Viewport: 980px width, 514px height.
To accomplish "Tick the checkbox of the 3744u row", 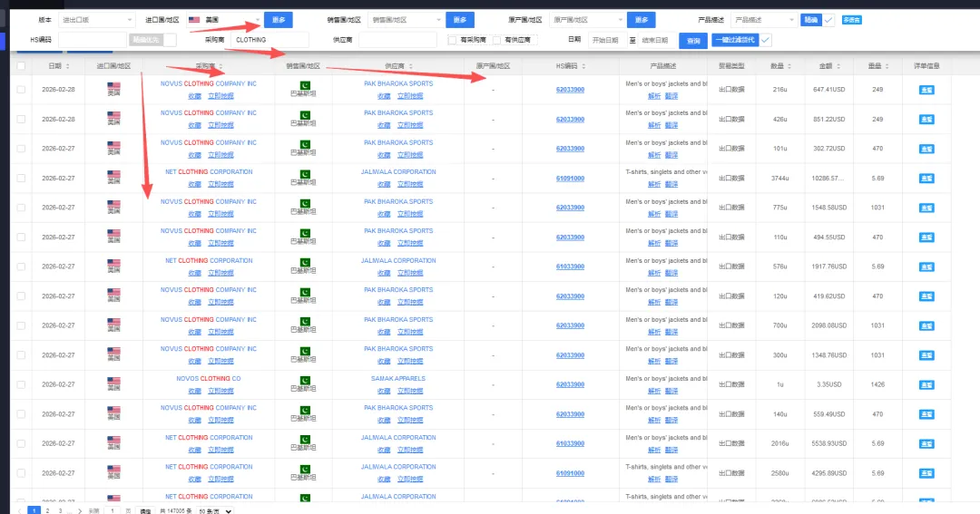I will [x=21, y=178].
